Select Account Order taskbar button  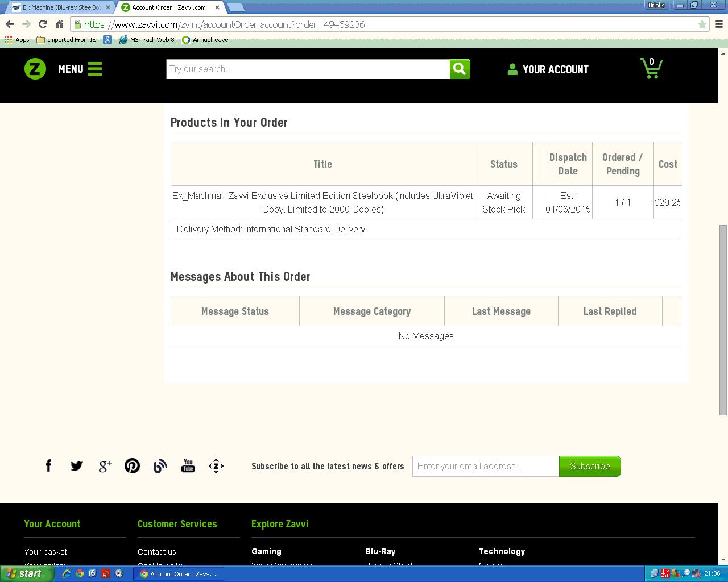pyautogui.click(x=179, y=573)
